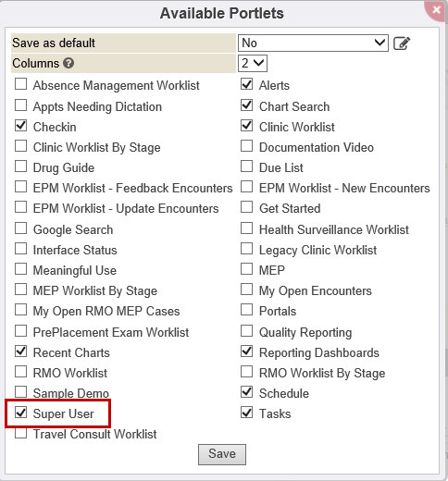This screenshot has height=481, width=448.
Task: Close the Available Portlets dialog
Action: click(436, 10)
